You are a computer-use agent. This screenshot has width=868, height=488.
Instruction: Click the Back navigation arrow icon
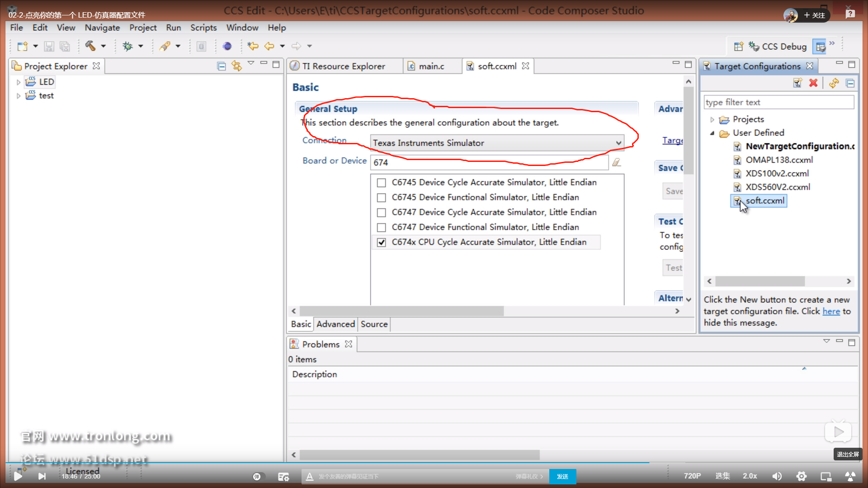point(269,46)
